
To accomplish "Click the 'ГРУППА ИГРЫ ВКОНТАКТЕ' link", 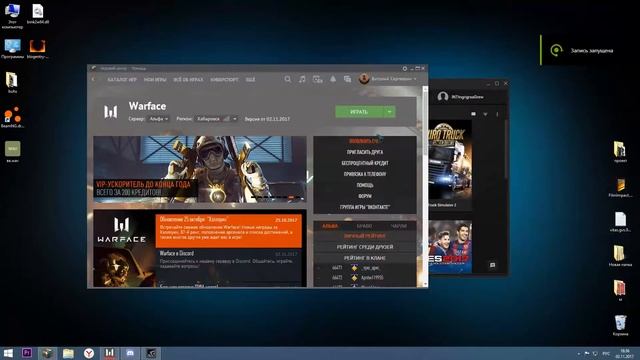I will [364, 207].
